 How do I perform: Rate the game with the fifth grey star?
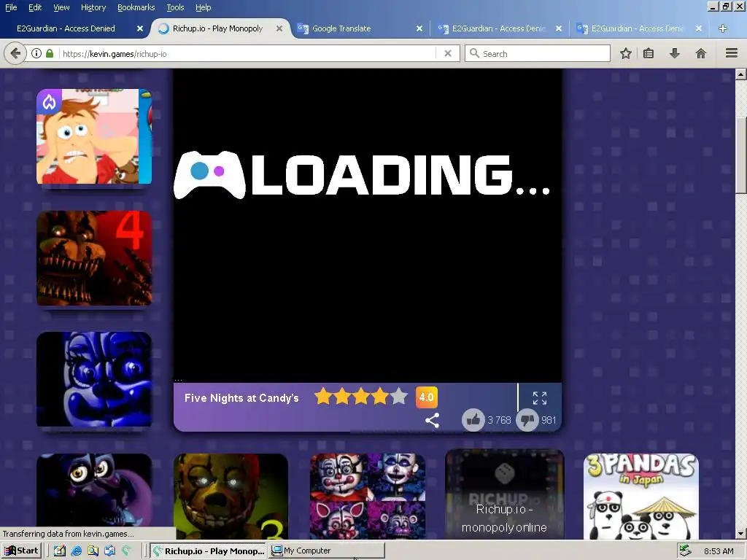click(399, 396)
